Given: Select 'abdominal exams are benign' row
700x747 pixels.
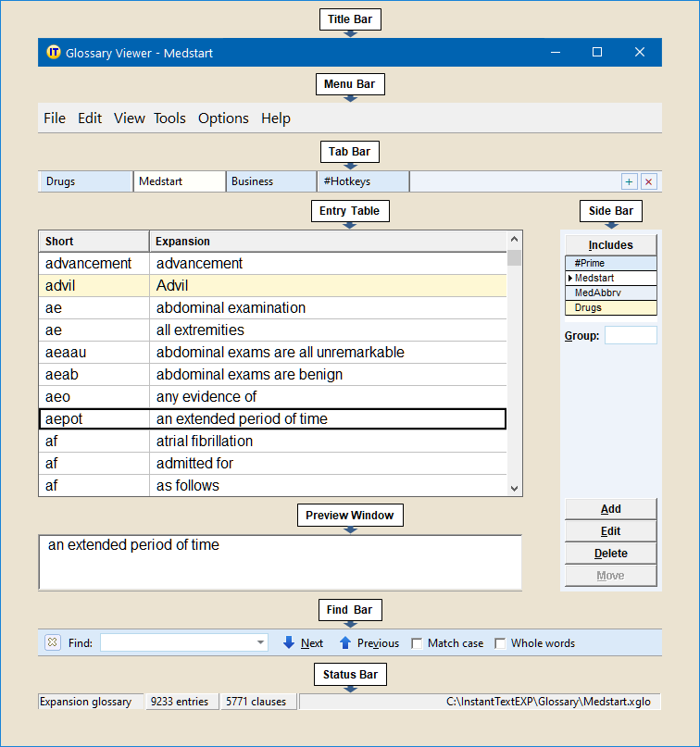Looking at the screenshot, I should pyautogui.click(x=272, y=375).
